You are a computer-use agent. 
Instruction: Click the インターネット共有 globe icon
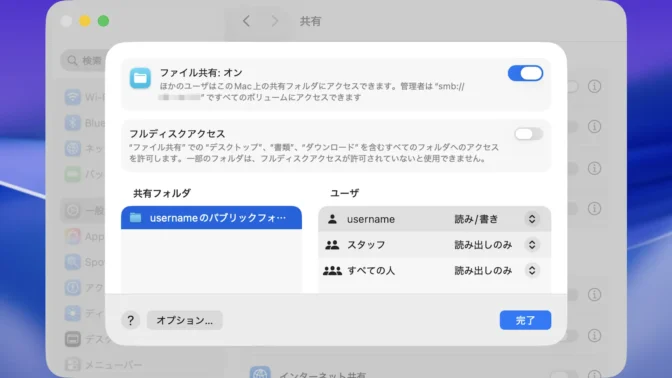tap(260, 373)
